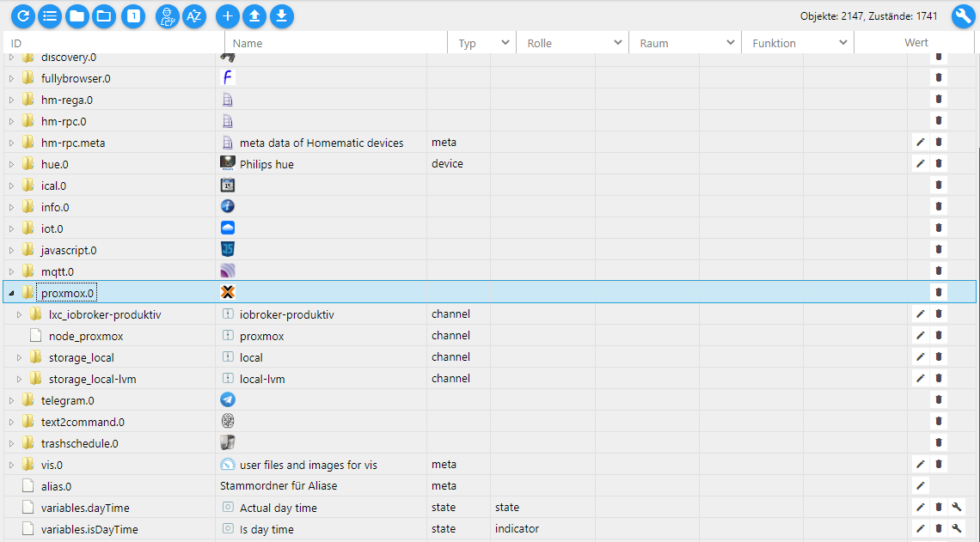
Task: Click the refresh objects button
Action: tap(23, 15)
